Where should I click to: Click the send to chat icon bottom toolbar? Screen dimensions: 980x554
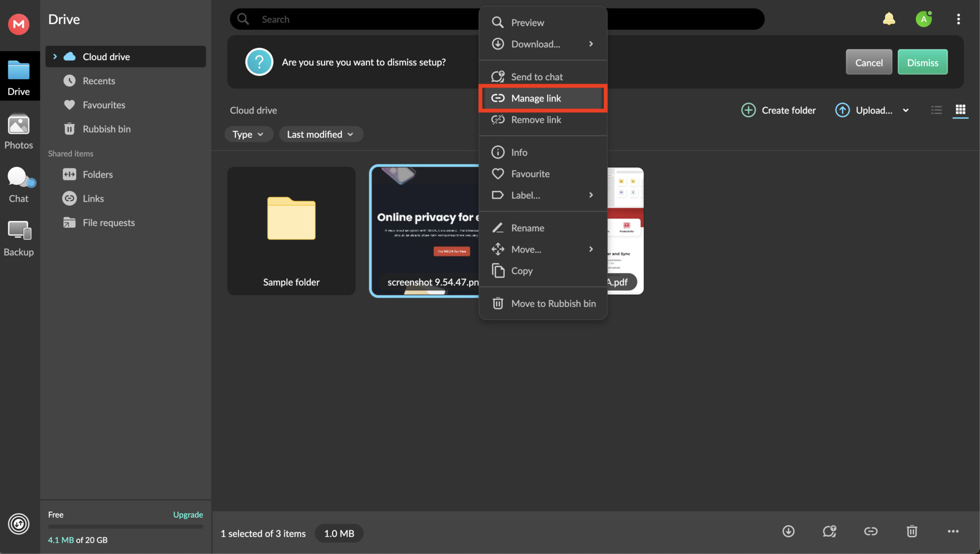pos(829,531)
